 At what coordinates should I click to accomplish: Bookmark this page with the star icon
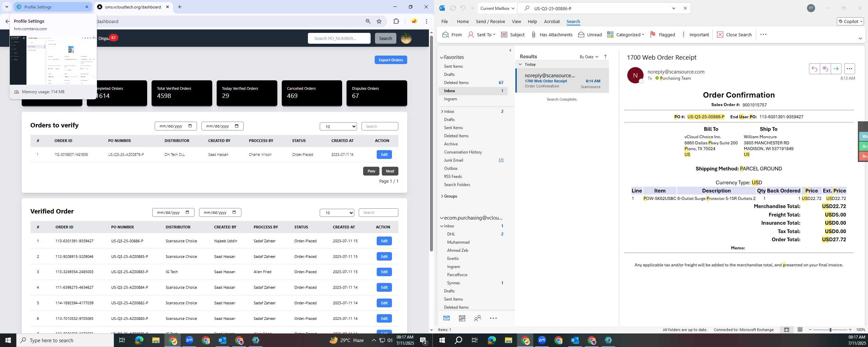coord(379,21)
